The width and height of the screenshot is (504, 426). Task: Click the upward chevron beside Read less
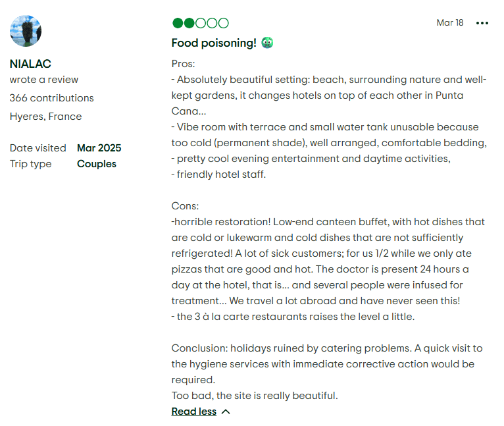[226, 412]
